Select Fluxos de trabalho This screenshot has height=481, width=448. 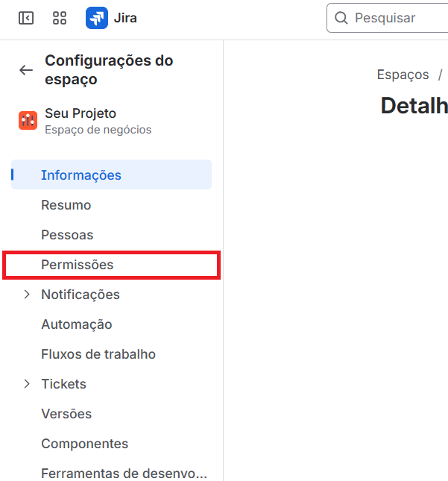(x=98, y=354)
